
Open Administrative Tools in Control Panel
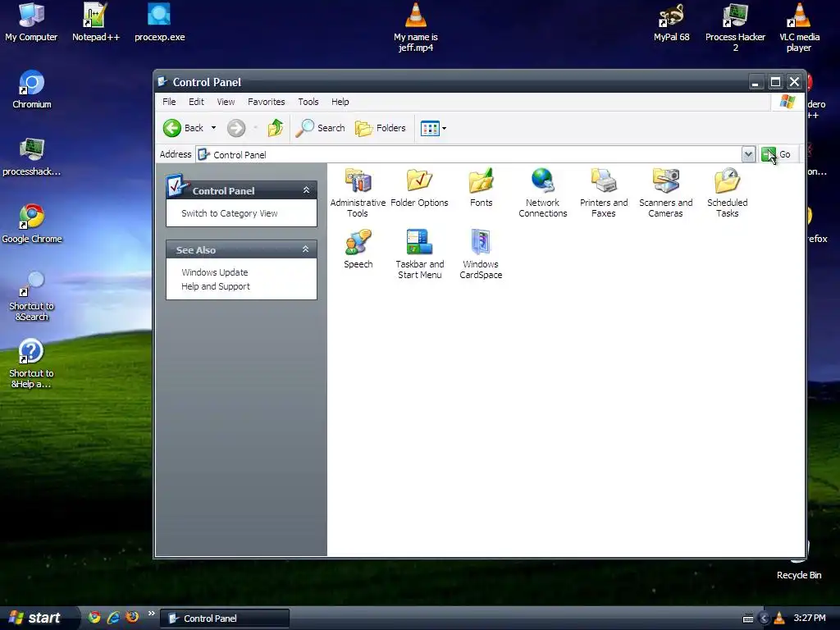click(358, 193)
